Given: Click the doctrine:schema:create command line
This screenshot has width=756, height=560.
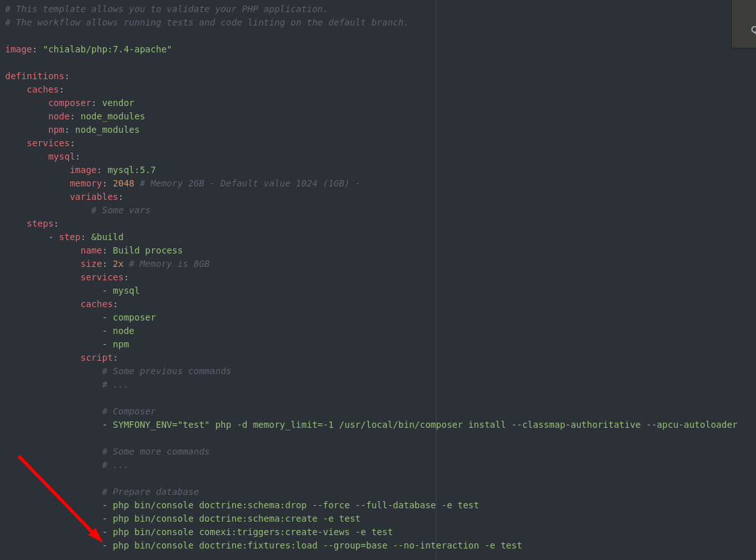Looking at the screenshot, I should tap(231, 519).
